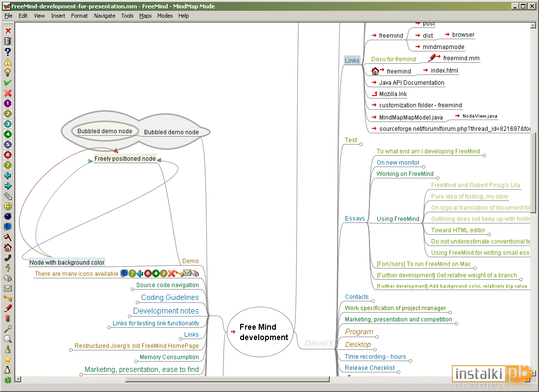Add the yellow warning triangle icon

click(7, 62)
